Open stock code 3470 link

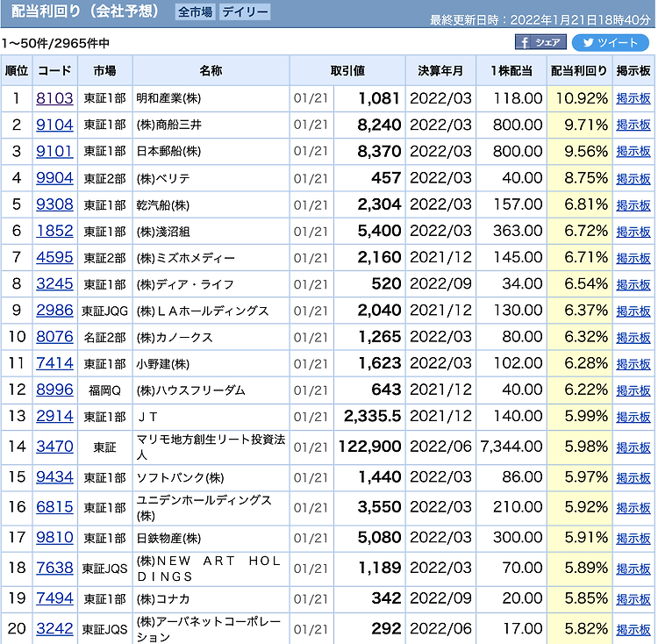pos(54,447)
